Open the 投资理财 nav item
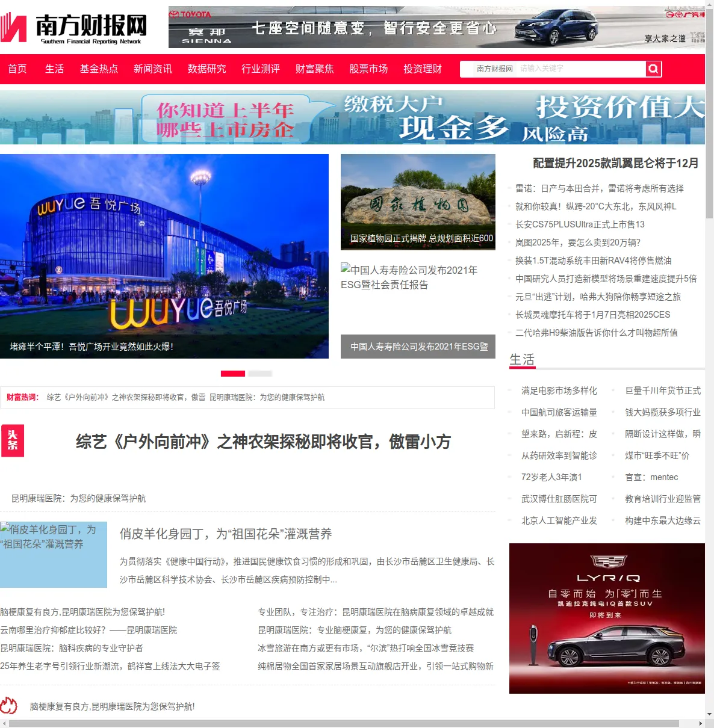This screenshot has height=728, width=714. (x=423, y=69)
